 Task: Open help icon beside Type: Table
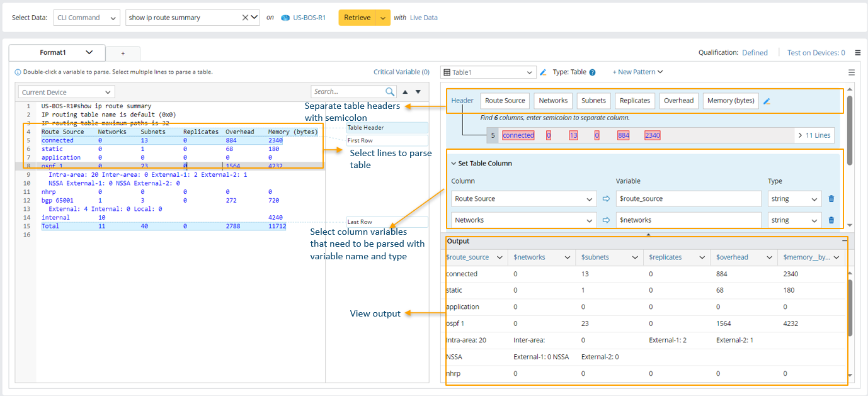point(592,72)
